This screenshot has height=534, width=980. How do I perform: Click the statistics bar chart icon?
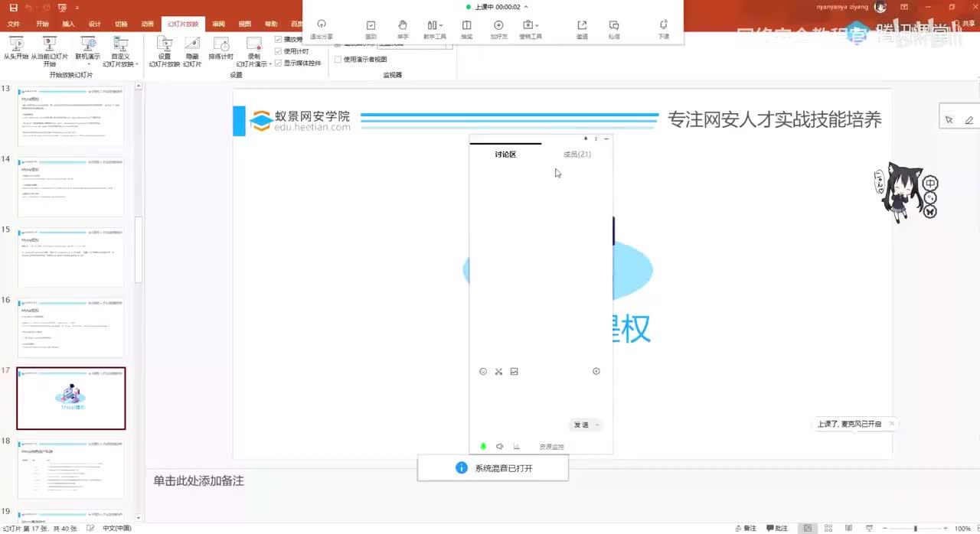coord(517,446)
